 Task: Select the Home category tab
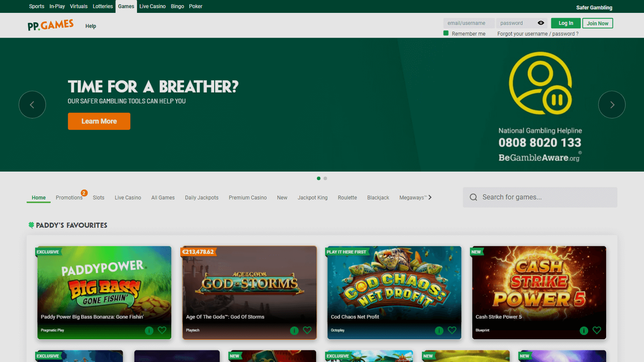click(x=39, y=198)
